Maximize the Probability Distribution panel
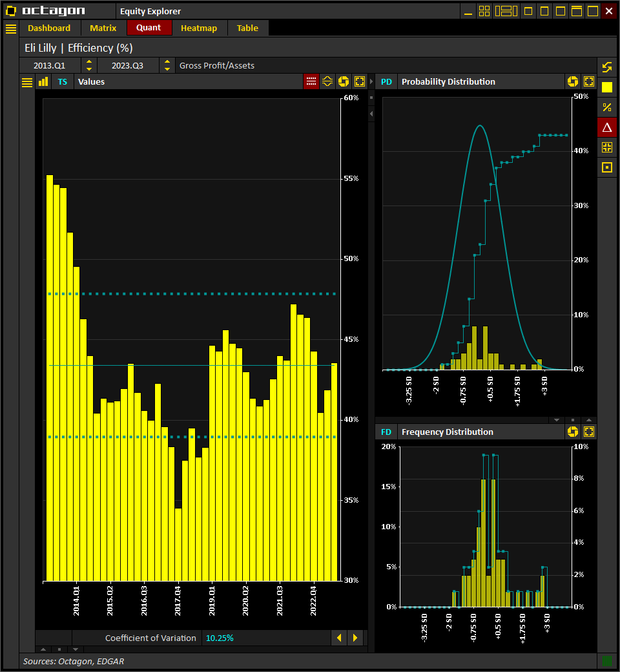 tap(589, 81)
